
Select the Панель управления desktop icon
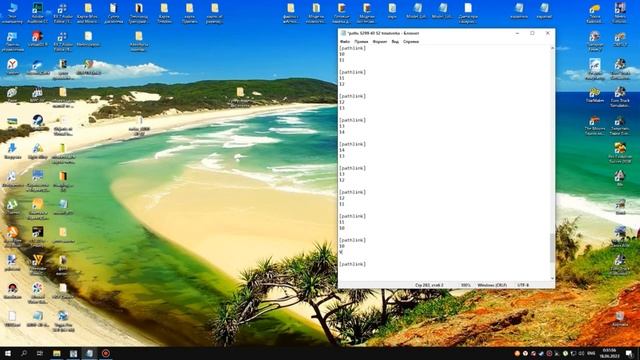12,42
